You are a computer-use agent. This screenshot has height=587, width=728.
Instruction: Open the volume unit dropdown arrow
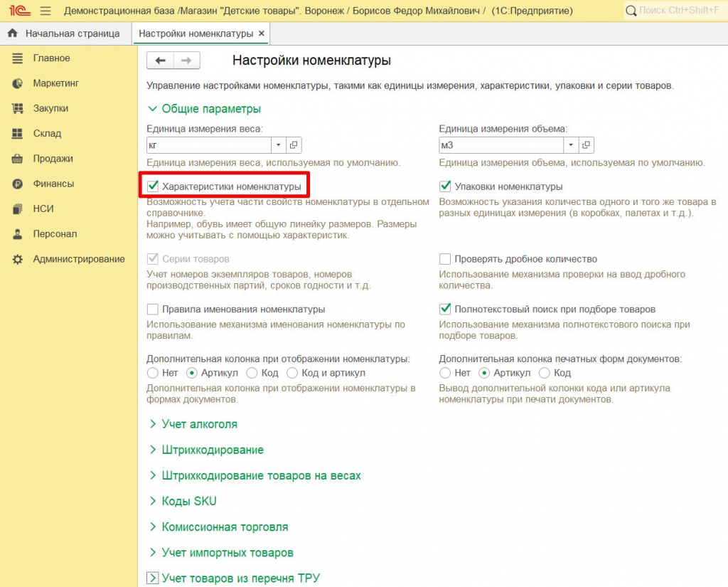(x=571, y=145)
